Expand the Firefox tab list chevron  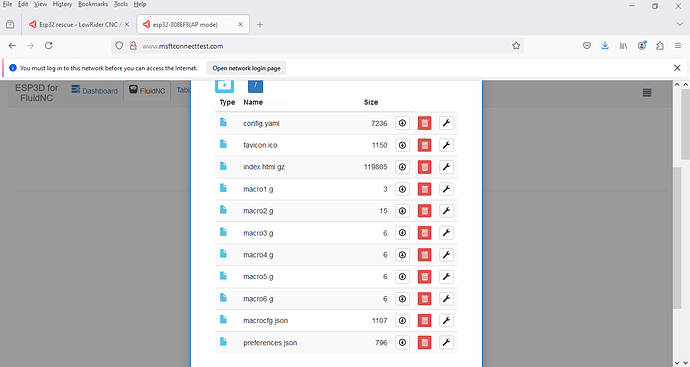679,24
